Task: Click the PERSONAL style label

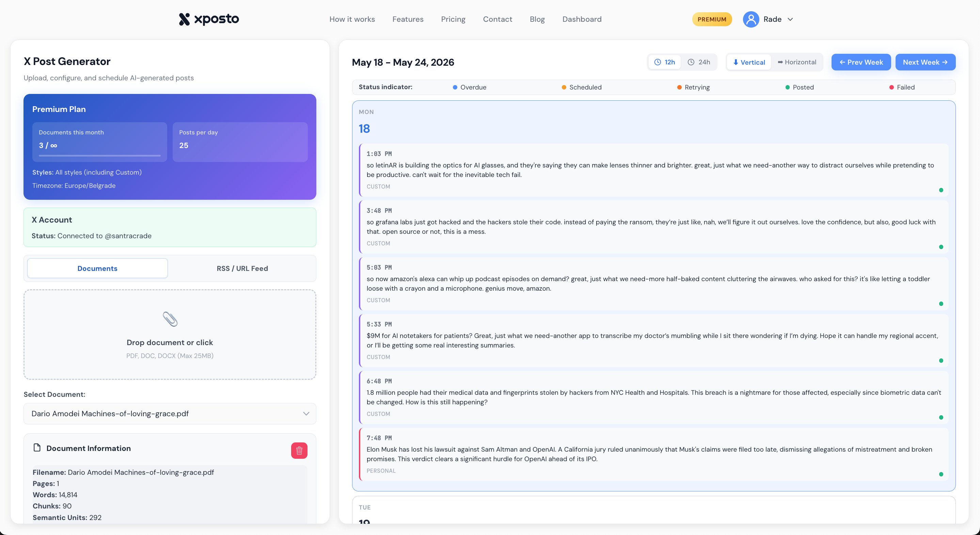Action: click(381, 470)
